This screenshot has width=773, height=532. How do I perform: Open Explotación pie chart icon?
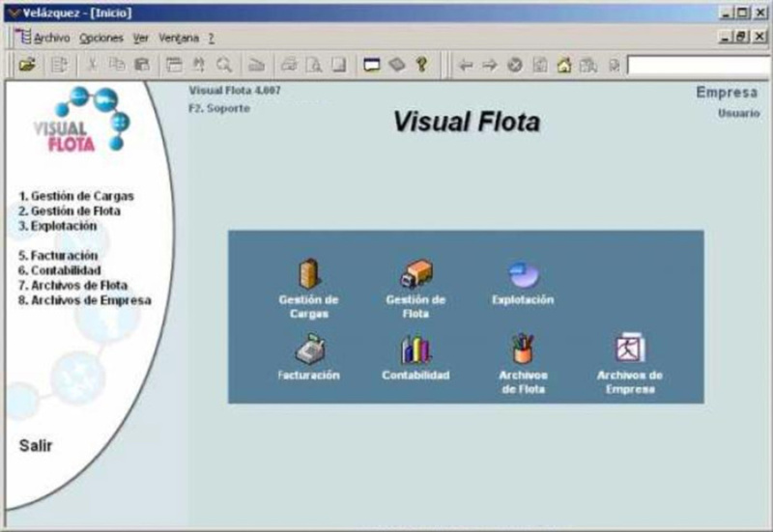(524, 274)
